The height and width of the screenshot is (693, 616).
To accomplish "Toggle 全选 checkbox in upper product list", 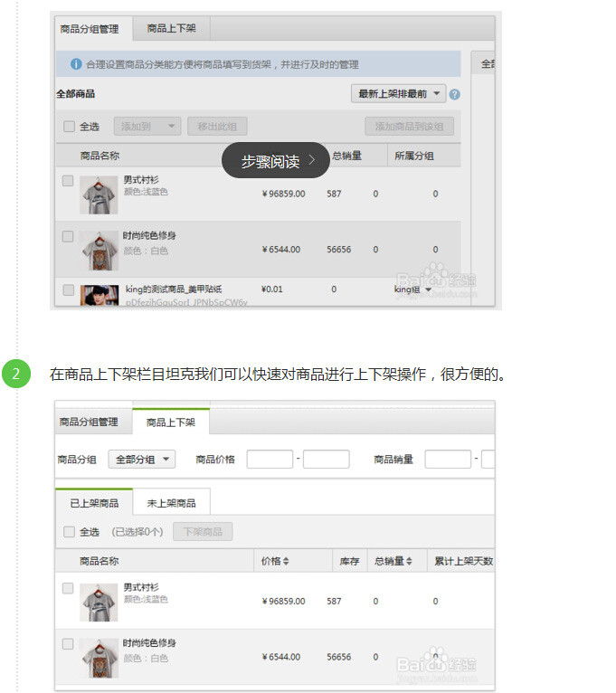I will click(69, 127).
